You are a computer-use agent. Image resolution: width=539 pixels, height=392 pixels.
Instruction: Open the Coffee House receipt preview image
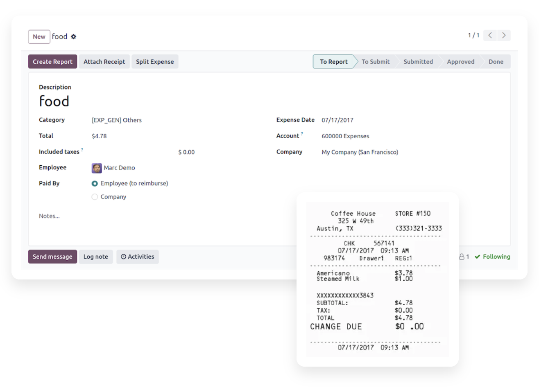click(377, 279)
